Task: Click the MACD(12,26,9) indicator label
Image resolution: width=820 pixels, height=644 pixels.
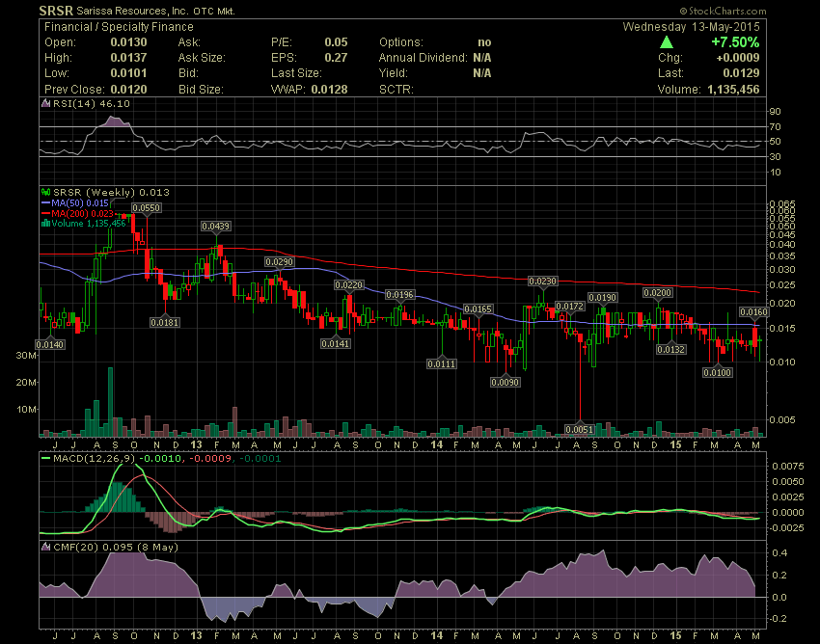Action: (x=95, y=459)
